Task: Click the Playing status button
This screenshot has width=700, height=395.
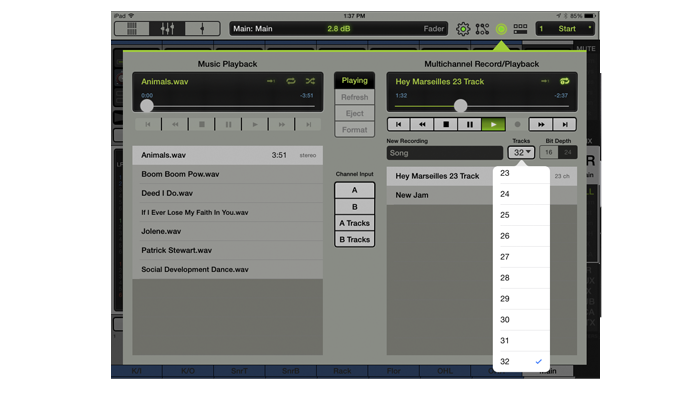Action: click(x=354, y=80)
